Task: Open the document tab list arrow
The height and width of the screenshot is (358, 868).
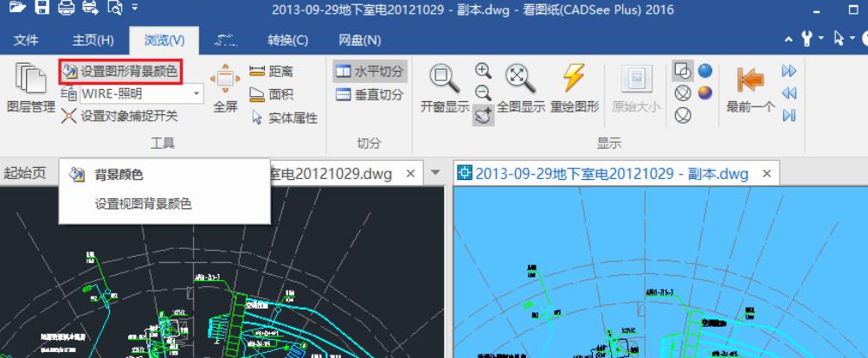Action: point(435,173)
